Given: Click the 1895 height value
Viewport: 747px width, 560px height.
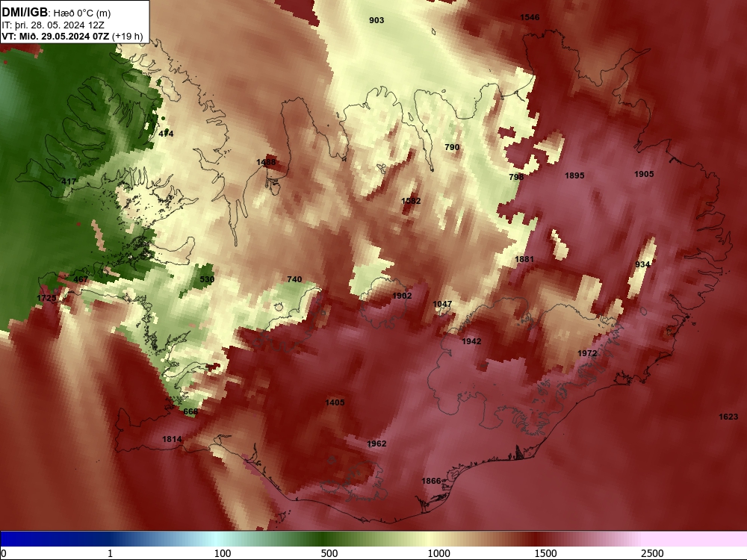Looking at the screenshot, I should [x=574, y=175].
